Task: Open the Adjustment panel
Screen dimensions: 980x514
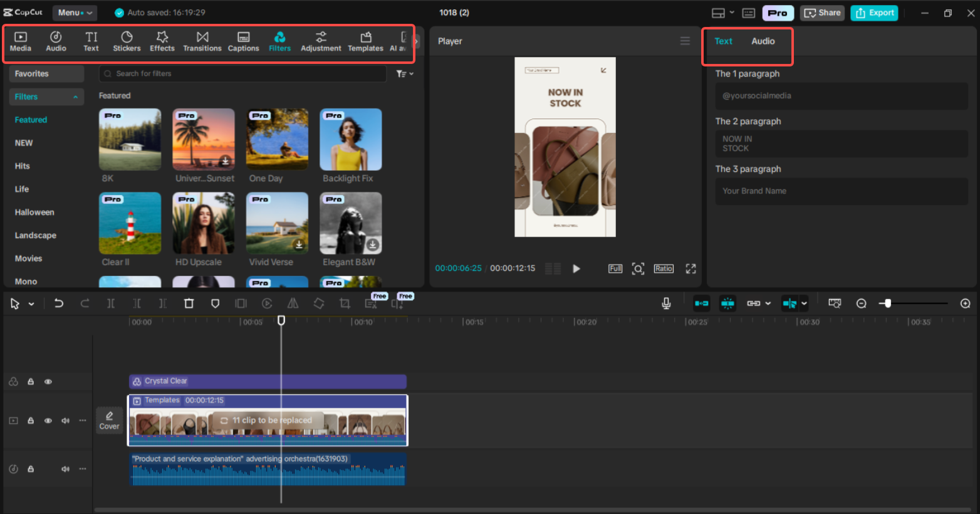Action: [x=321, y=41]
